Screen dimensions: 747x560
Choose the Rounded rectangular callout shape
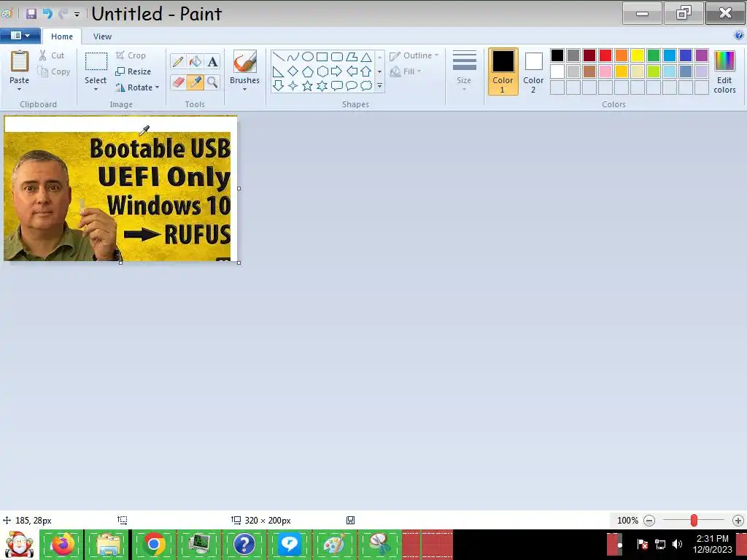[337, 86]
